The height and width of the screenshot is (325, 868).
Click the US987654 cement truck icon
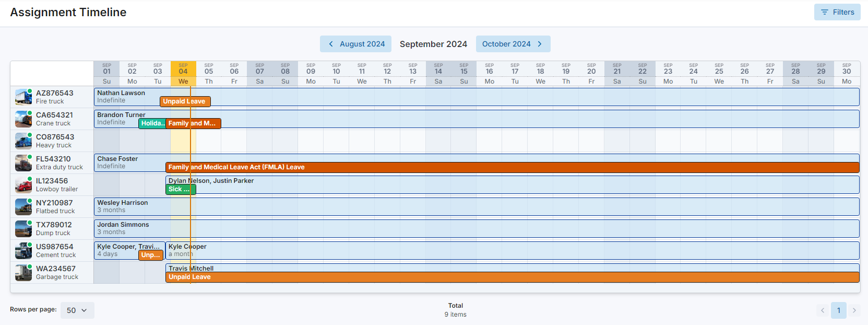pyautogui.click(x=23, y=251)
